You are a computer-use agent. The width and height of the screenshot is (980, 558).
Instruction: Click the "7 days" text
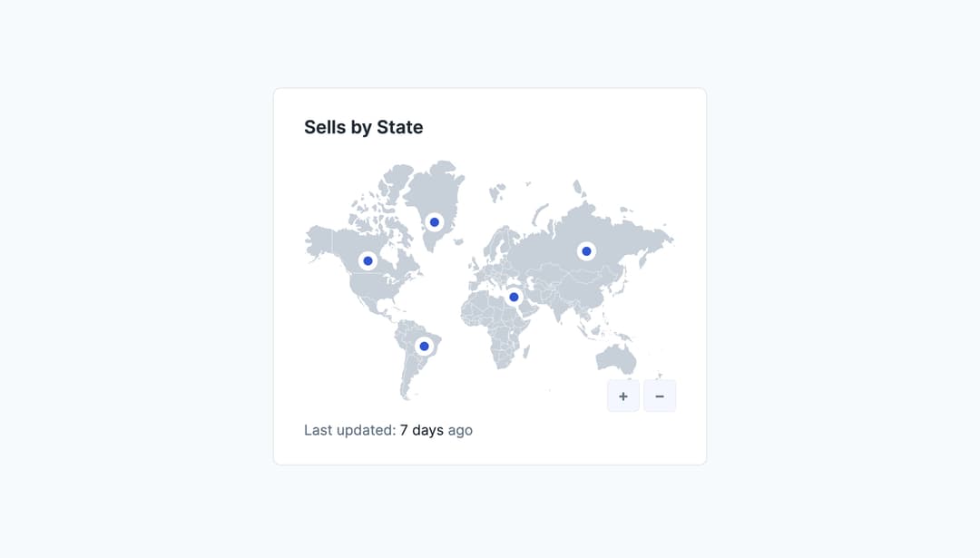pyautogui.click(x=421, y=430)
